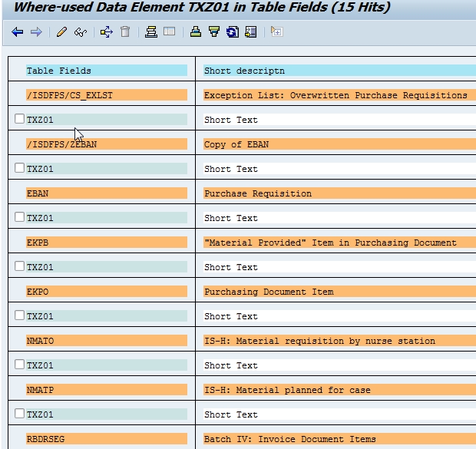This screenshot has width=476, height=449.
Task: Tick the TXZ01 checkbox under EBAN
Action: click(x=19, y=216)
